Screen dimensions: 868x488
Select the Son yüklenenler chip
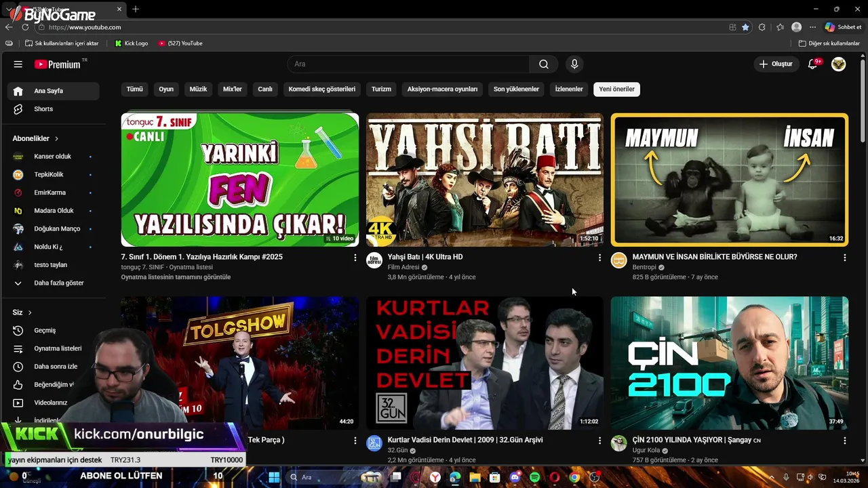516,89
